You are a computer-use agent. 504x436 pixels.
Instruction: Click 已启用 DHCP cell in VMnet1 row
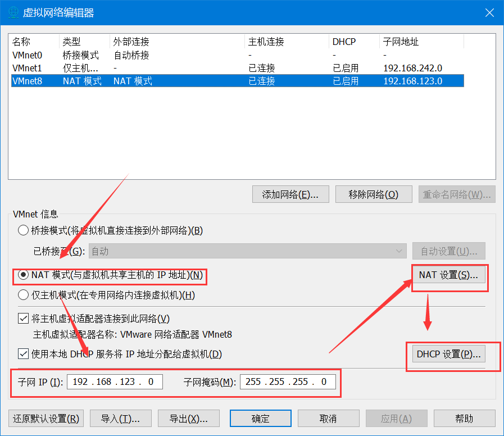(346, 68)
